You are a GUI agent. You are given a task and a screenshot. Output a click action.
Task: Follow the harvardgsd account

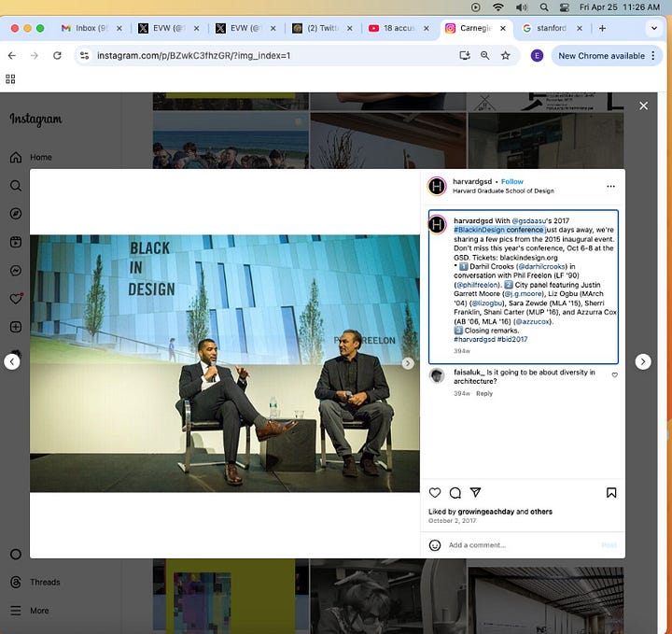point(512,181)
